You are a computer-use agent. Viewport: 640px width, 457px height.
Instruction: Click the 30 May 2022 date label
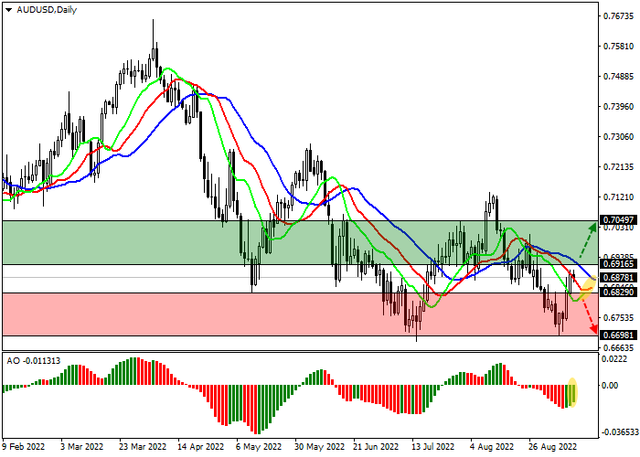click(320, 447)
